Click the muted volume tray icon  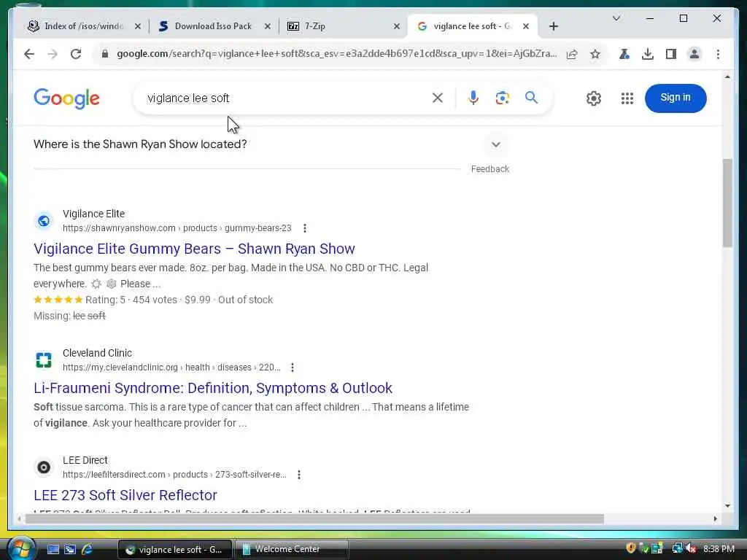pyautogui.click(x=691, y=549)
